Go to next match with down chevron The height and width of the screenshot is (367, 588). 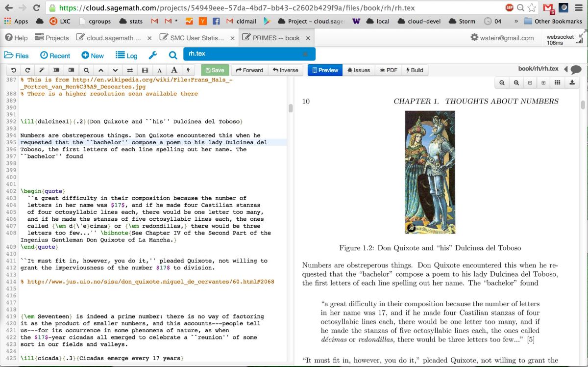coord(115,70)
